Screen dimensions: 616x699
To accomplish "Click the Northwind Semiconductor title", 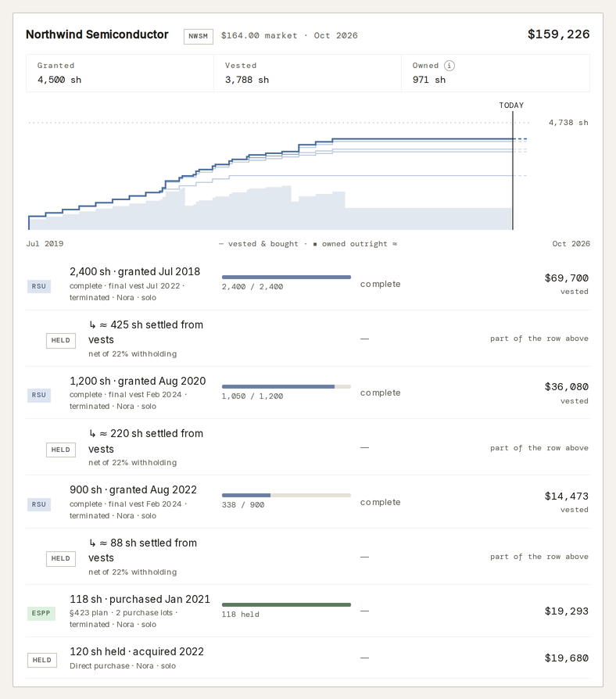I will [97, 34].
